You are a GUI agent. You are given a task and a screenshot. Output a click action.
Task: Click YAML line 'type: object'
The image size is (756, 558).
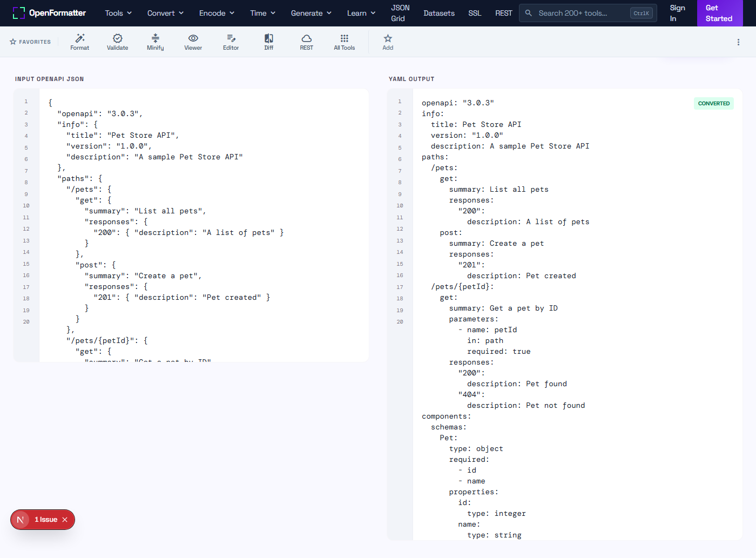(x=476, y=449)
